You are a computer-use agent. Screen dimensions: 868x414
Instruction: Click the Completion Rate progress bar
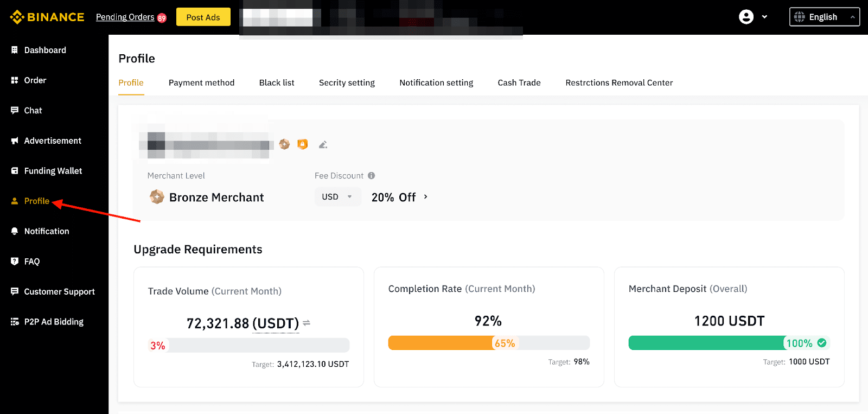click(x=489, y=343)
